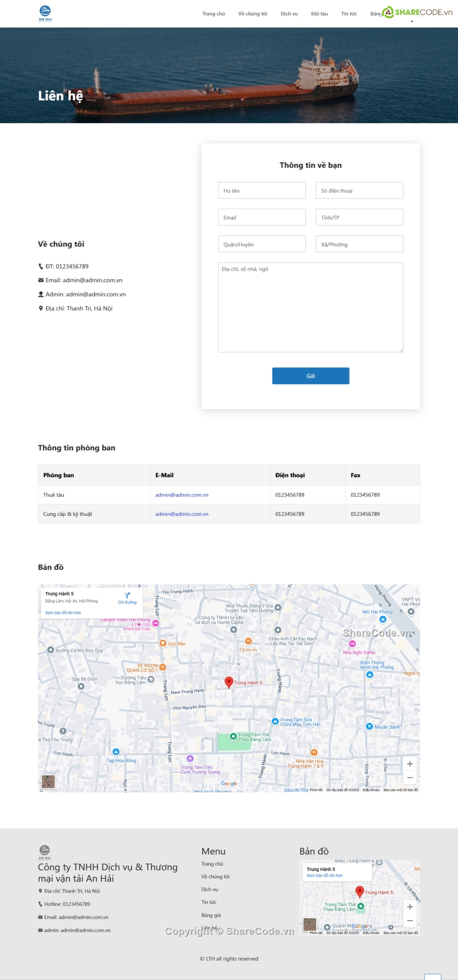Open footer Bảng giá link
The image size is (458, 980).
[x=211, y=915]
